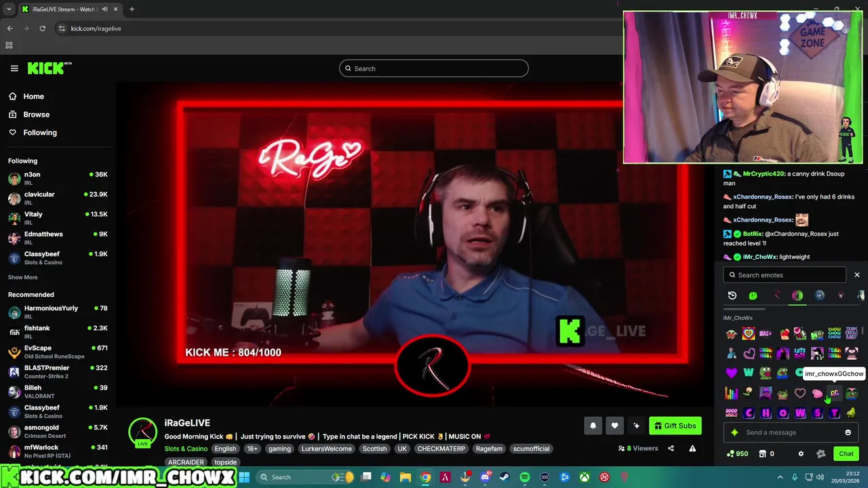Select the purple letter H emote
The width and height of the screenshot is (868, 488).
point(766,413)
